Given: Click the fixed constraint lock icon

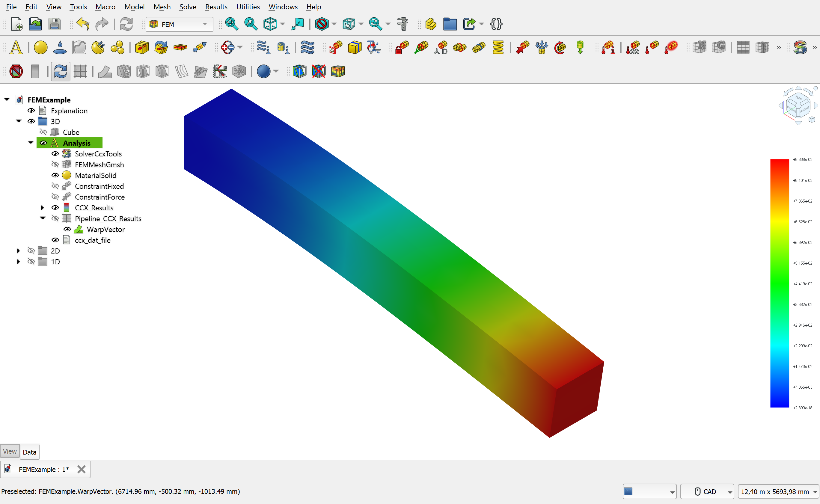Looking at the screenshot, I should point(402,47).
